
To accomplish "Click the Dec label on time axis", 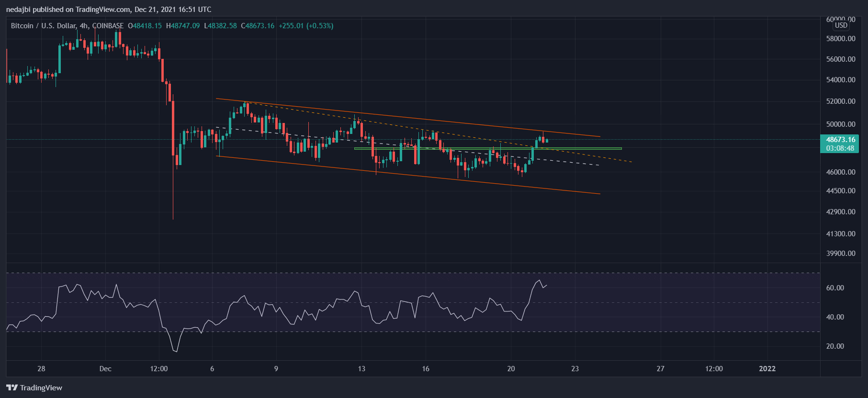I will [x=105, y=369].
